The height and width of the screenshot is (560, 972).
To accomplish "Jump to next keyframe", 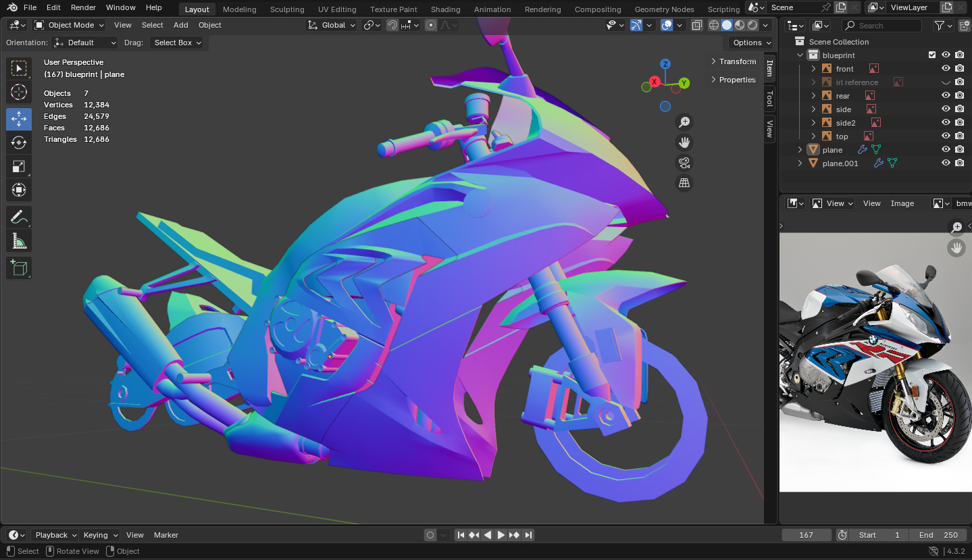I will [515, 535].
